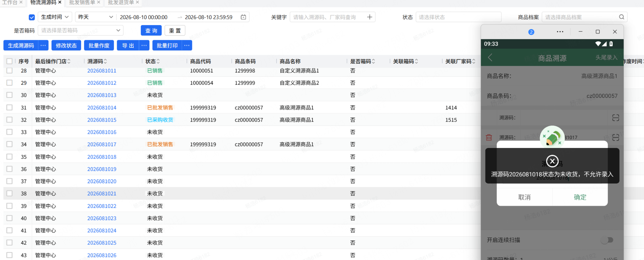644x260 pixels.
Task: Switch to the 批发退货单 tab
Action: (121, 2)
